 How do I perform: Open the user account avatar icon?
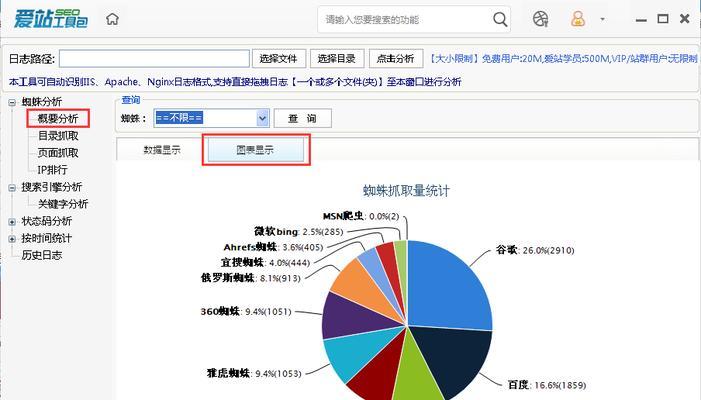pyautogui.click(x=578, y=19)
